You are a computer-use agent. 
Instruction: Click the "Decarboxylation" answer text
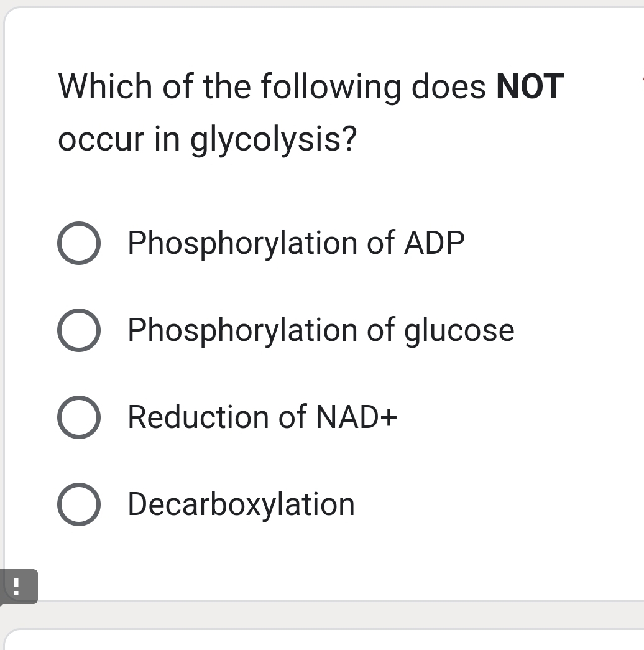[x=241, y=504]
